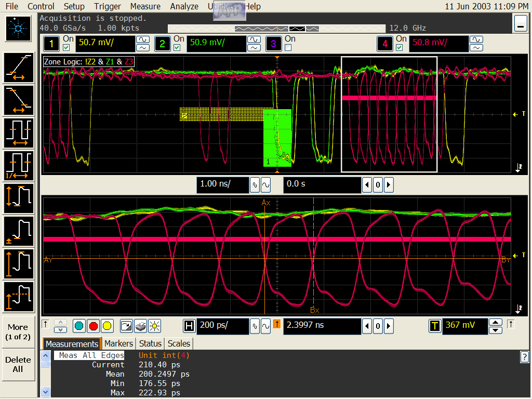Switch to the Markers tab
The height and width of the screenshot is (399, 532).
(118, 343)
